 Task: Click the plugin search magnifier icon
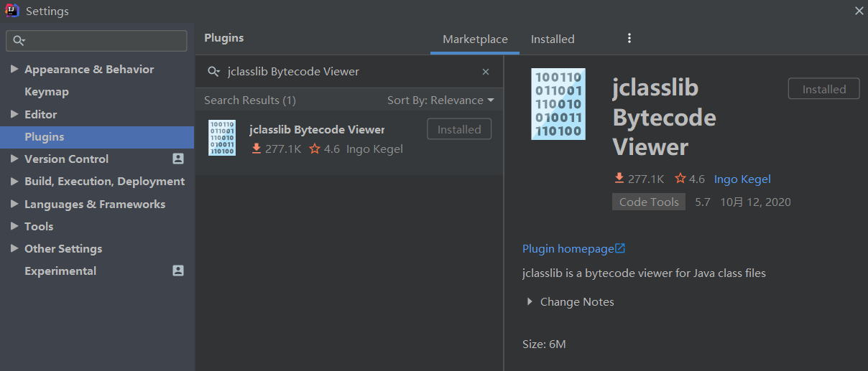[x=213, y=72]
